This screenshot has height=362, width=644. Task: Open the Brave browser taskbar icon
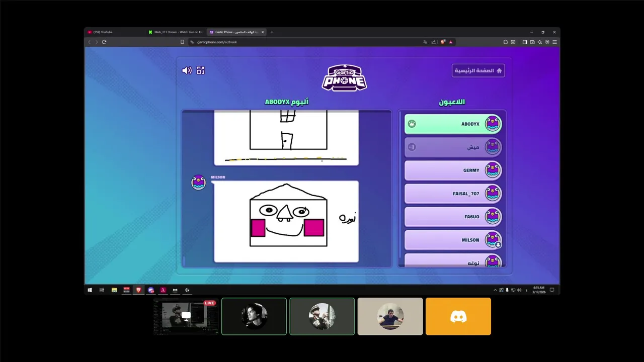(139, 290)
